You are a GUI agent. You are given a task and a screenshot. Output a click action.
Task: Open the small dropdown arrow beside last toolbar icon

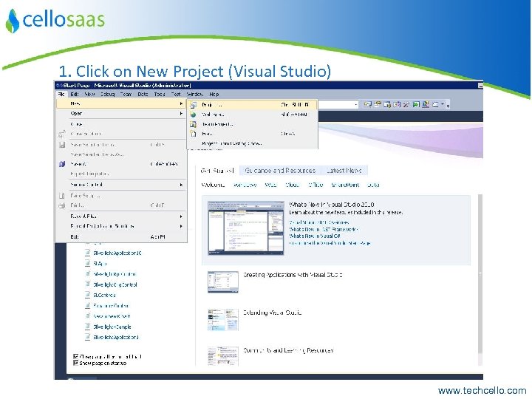pyautogui.click(x=443, y=105)
